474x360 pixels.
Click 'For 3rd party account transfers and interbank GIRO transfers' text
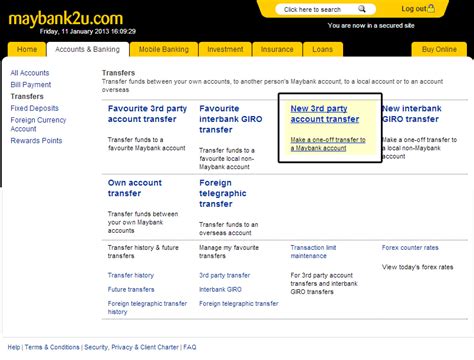click(324, 284)
